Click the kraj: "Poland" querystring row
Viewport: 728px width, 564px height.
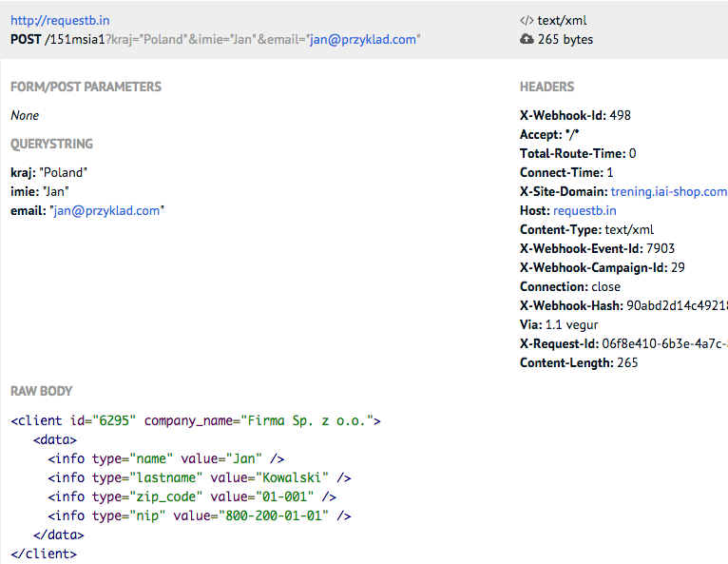pos(48,172)
